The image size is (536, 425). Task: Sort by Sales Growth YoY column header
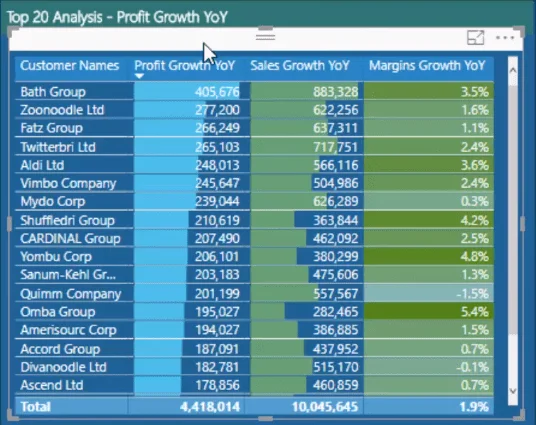300,65
